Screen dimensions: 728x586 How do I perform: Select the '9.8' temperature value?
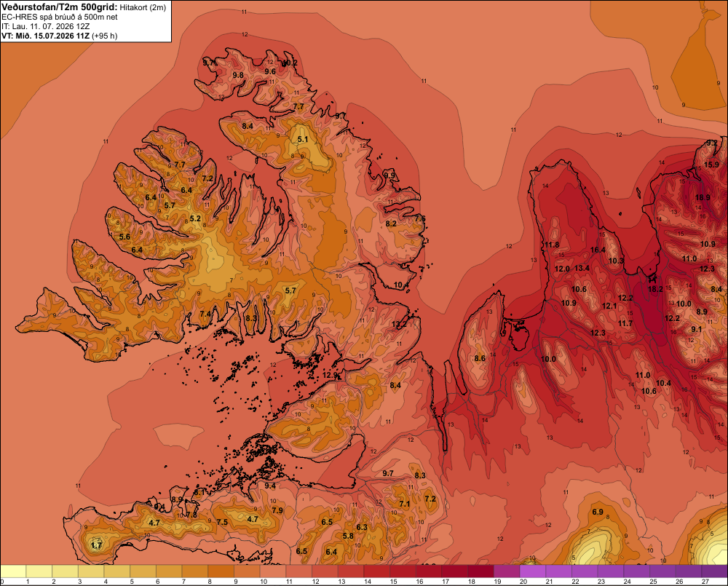click(x=238, y=75)
